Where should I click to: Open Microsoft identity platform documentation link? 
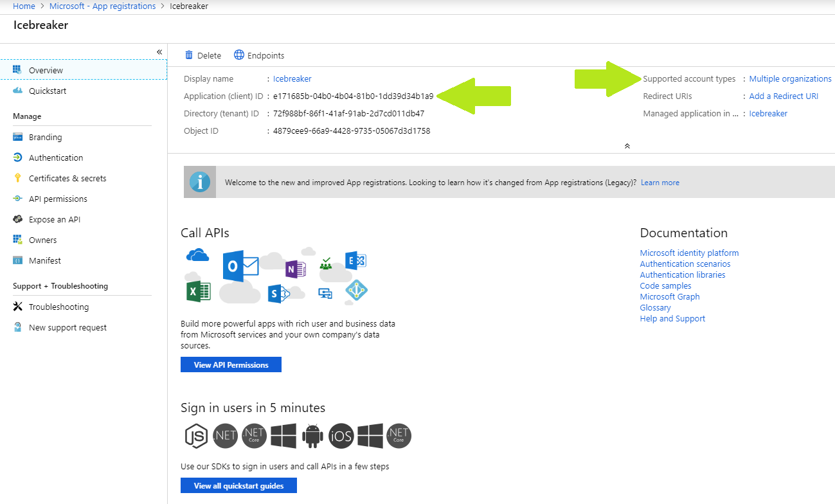(x=689, y=253)
